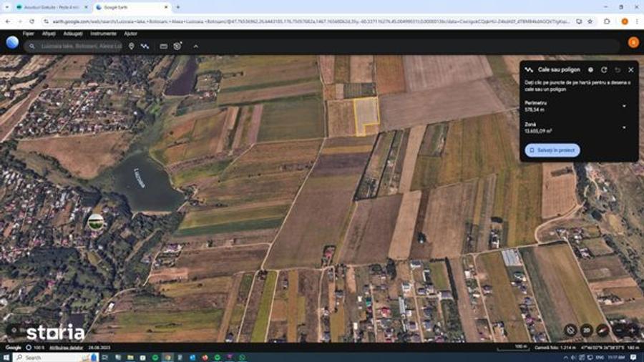
Task: Toggle the street view disabled icon
Action: (x=570, y=330)
